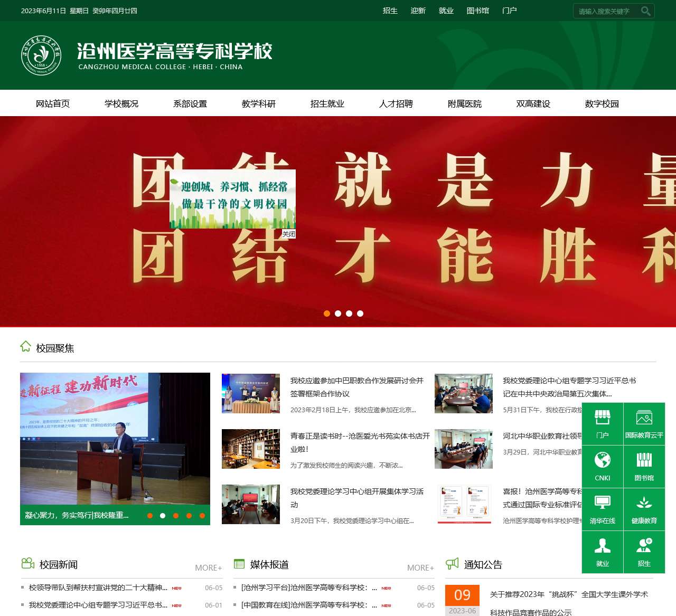Open the 人才招聘 menu
The height and width of the screenshot is (616, 676).
coord(396,103)
